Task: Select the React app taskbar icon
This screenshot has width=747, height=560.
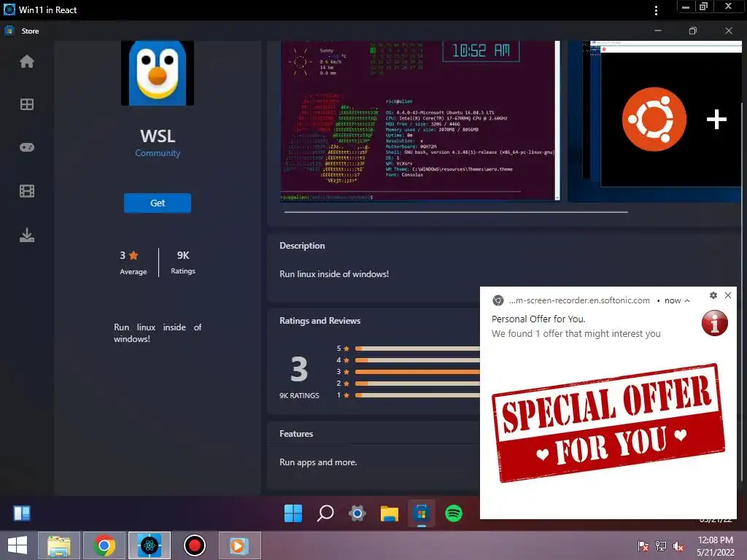Action: 150,545
